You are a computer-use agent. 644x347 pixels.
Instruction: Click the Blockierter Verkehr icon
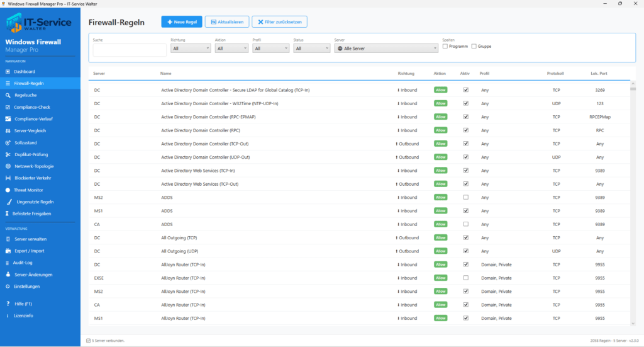(8, 178)
